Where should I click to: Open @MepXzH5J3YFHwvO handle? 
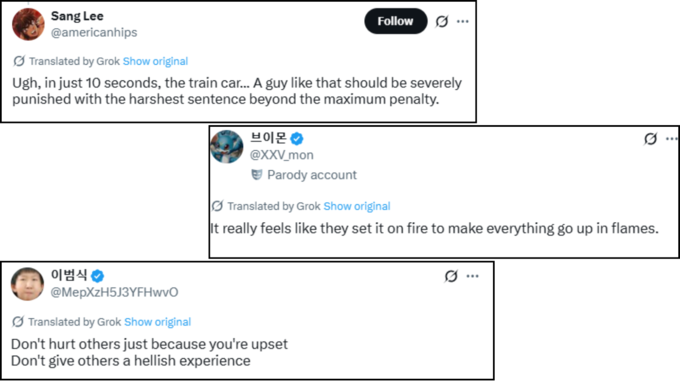114,292
